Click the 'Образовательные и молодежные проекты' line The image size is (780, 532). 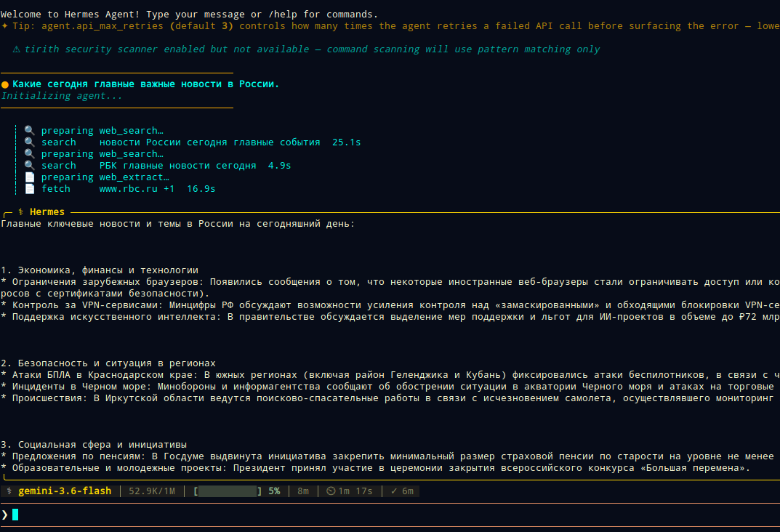point(376,468)
